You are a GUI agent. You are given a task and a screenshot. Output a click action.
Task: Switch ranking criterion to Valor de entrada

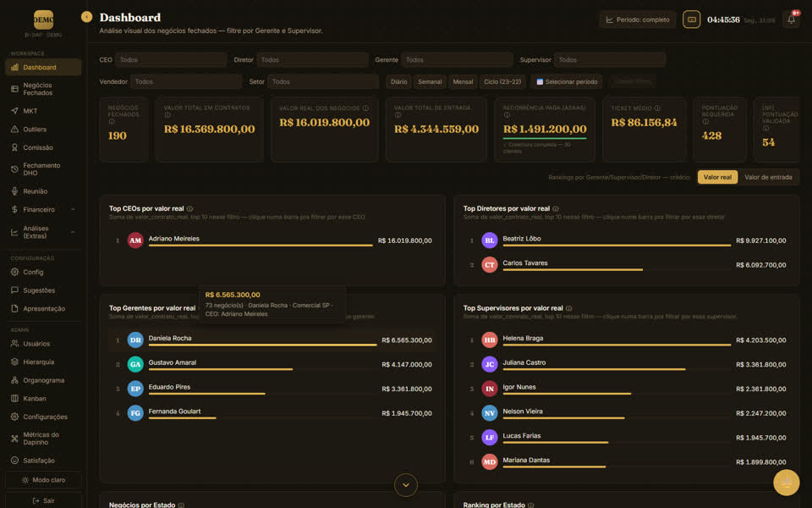[768, 177]
